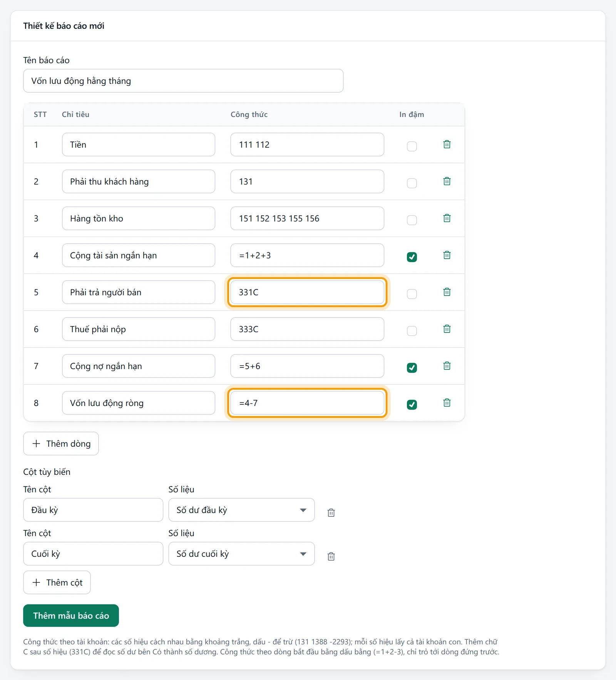Viewport: 616px width, 680px height.
Task: Enable bold for the Tiền row
Action: click(x=412, y=146)
